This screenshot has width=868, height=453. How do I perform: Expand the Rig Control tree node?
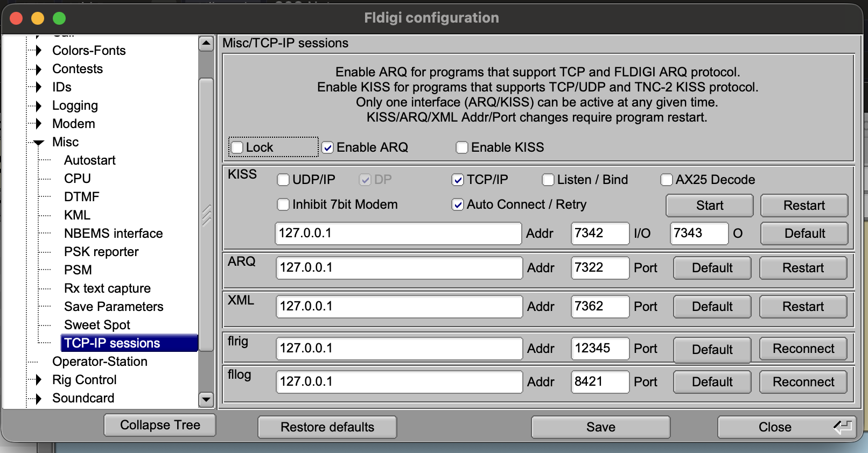[x=38, y=380]
